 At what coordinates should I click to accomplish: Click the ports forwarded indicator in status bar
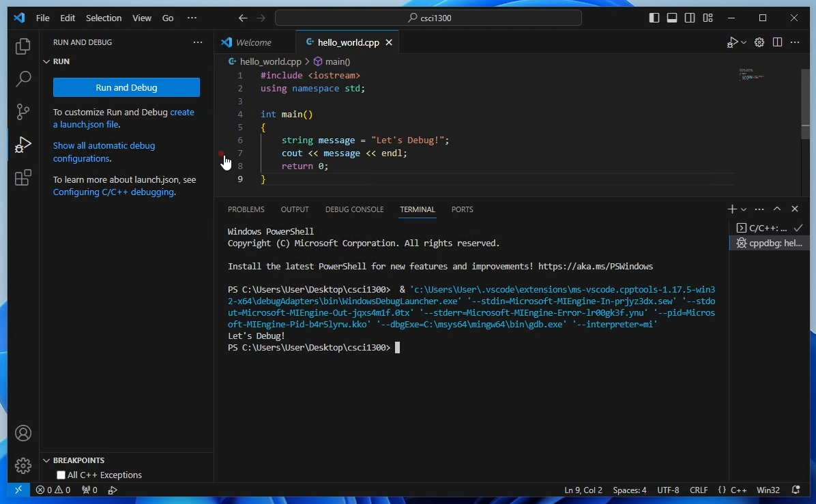point(89,490)
